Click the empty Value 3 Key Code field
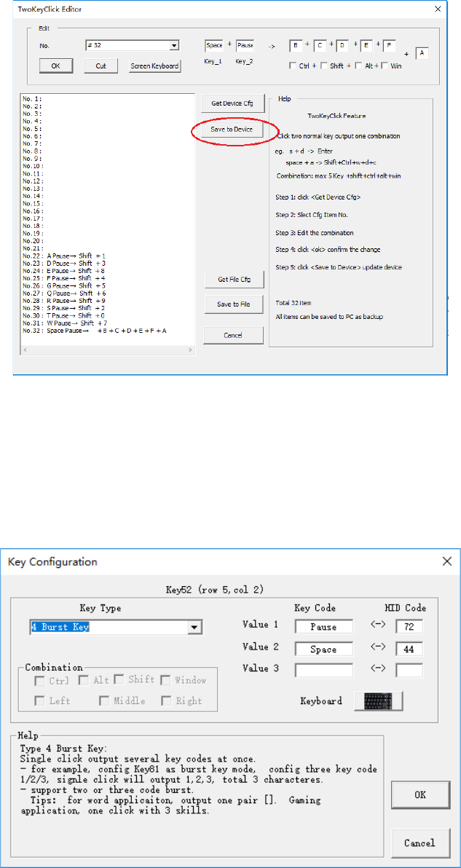461x868 pixels. click(x=324, y=670)
